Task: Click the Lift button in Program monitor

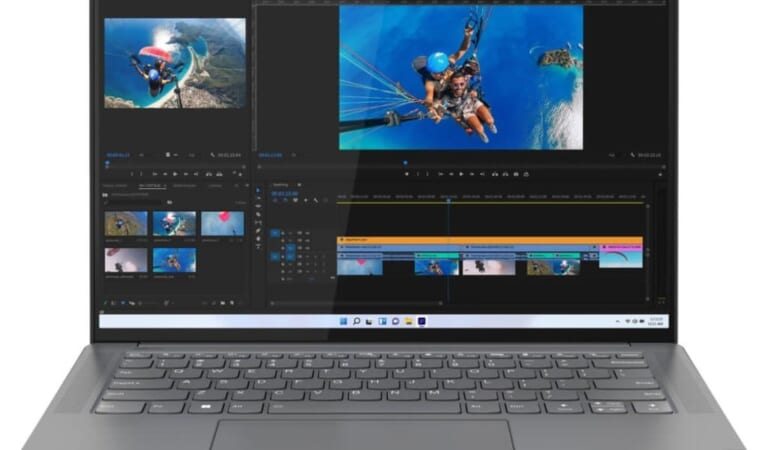Action: [x=495, y=174]
